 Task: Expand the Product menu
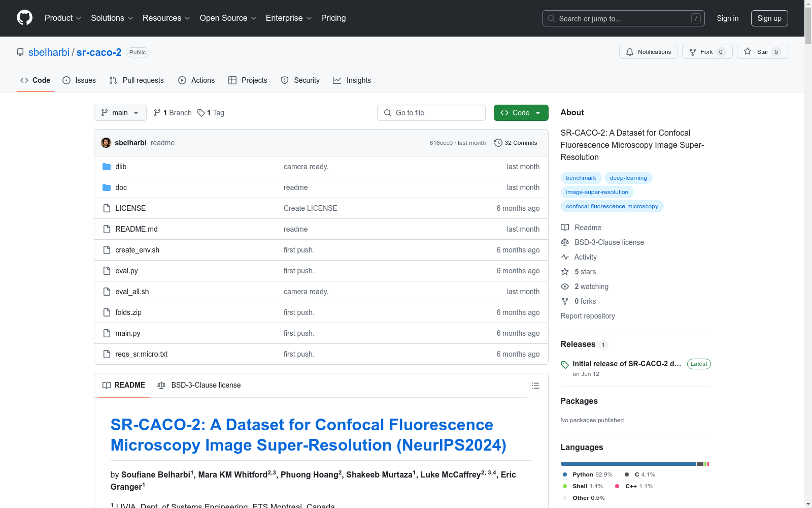click(x=63, y=18)
